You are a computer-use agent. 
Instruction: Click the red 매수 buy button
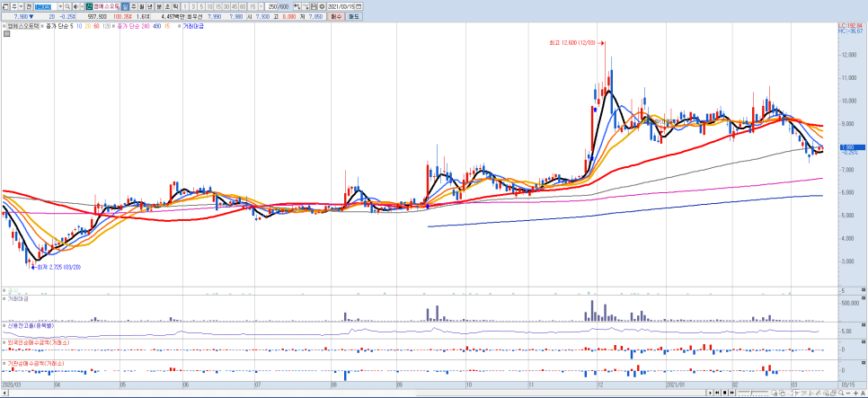335,16
